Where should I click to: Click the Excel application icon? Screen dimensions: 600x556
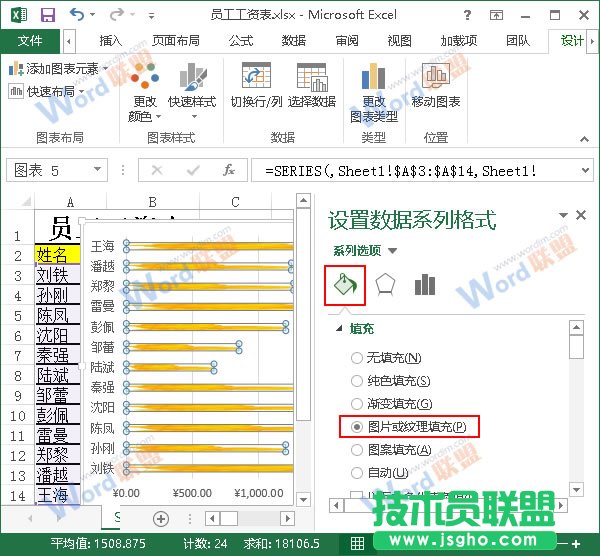pos(19,15)
